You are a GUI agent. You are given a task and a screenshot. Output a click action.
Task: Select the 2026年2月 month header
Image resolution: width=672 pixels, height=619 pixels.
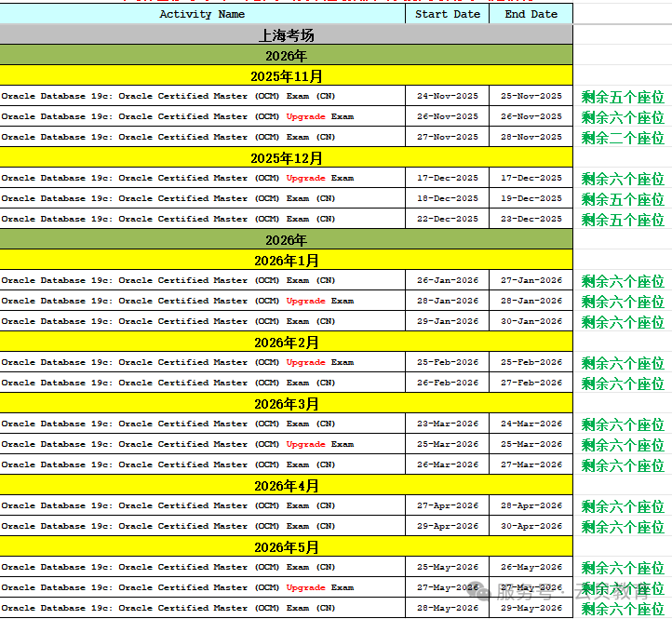(287, 343)
